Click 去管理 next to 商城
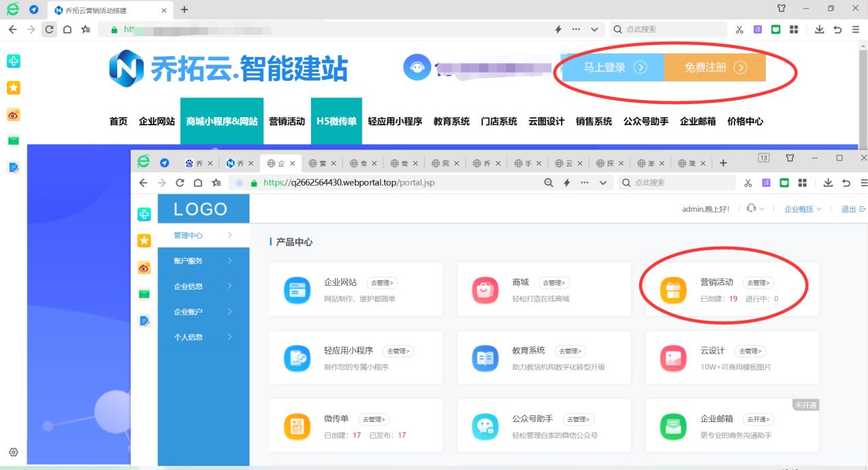 click(x=554, y=283)
